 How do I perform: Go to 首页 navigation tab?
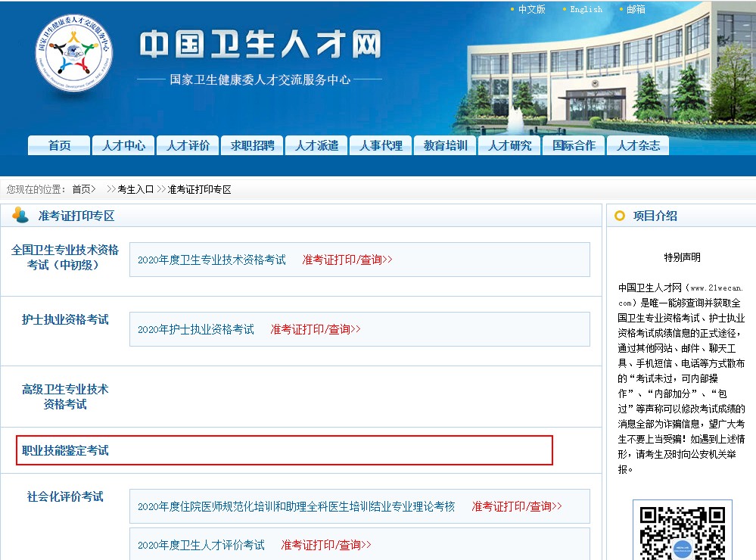pos(59,145)
